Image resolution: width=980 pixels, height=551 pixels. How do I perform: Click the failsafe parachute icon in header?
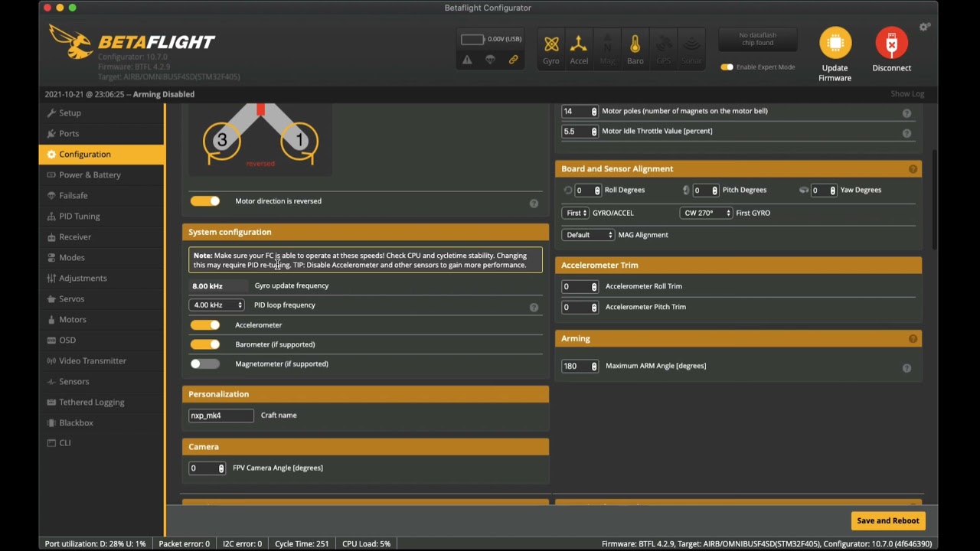490,60
